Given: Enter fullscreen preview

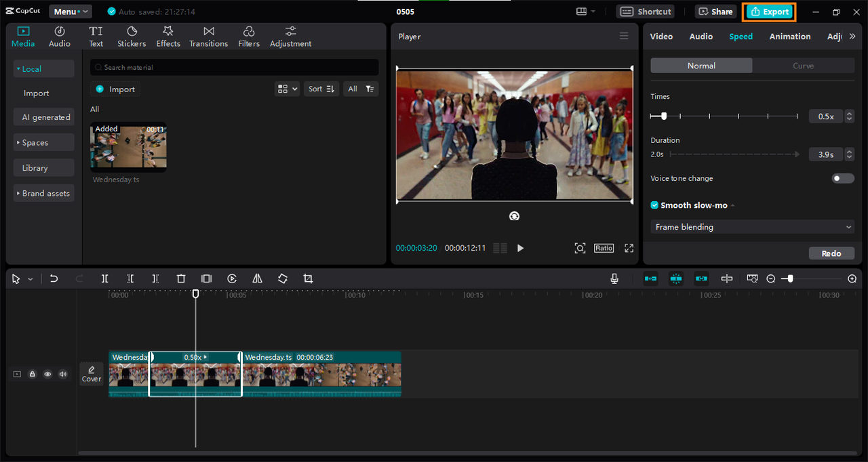Looking at the screenshot, I should pos(629,248).
